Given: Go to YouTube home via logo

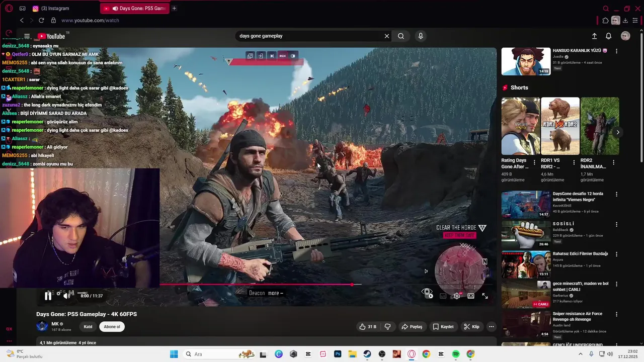Looking at the screenshot, I should pos(52,36).
